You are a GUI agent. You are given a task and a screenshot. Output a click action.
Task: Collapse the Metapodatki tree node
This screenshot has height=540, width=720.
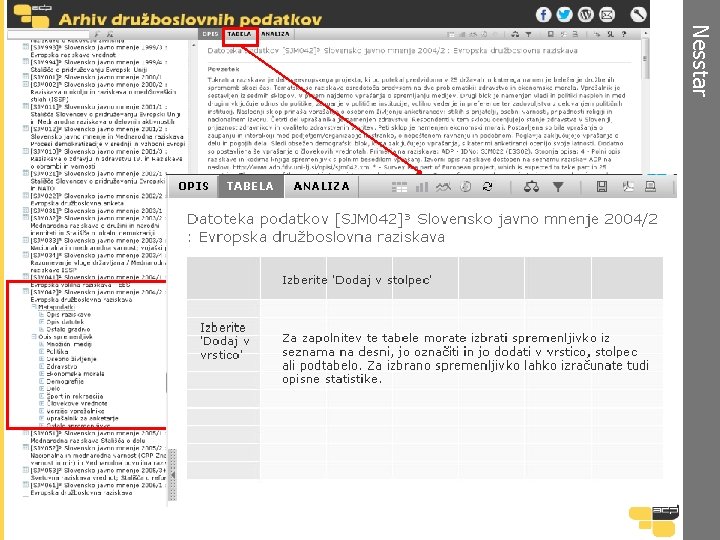34,307
